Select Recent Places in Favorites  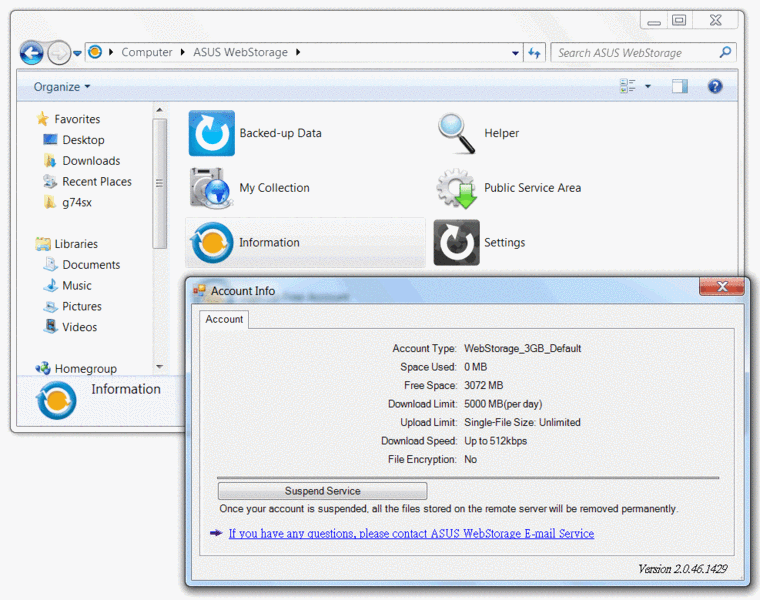(x=97, y=181)
